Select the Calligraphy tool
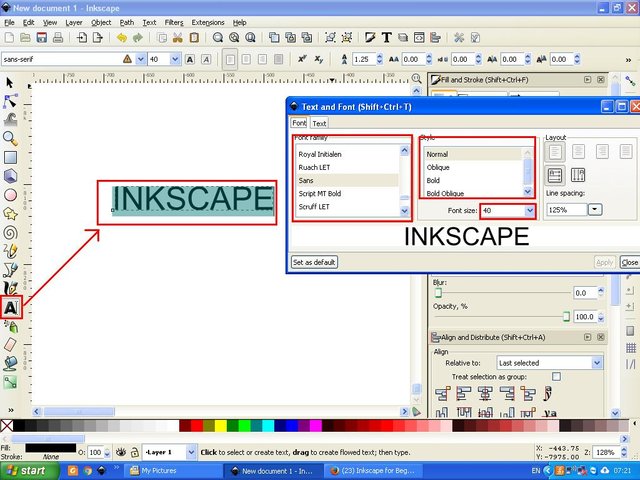 [x=10, y=288]
